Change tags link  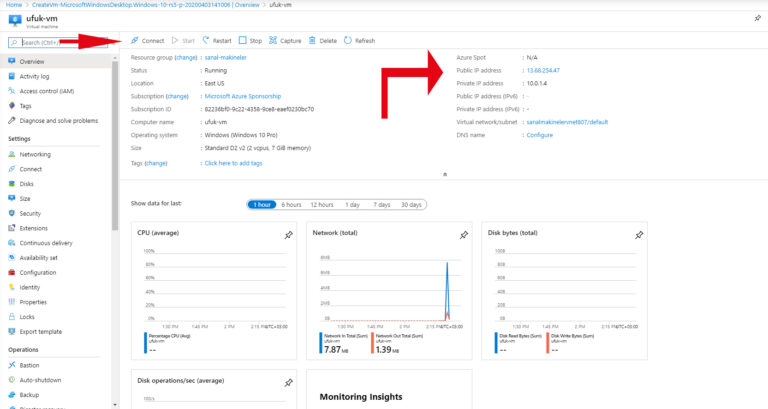click(156, 163)
